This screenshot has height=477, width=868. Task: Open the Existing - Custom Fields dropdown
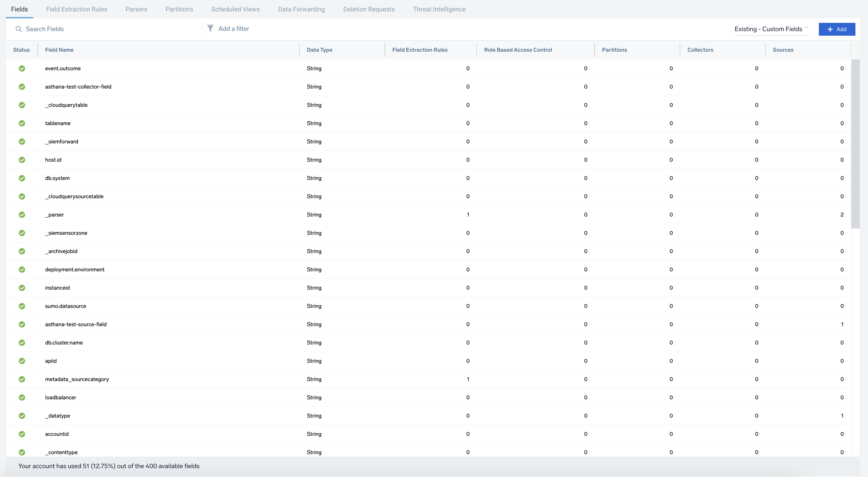point(771,29)
